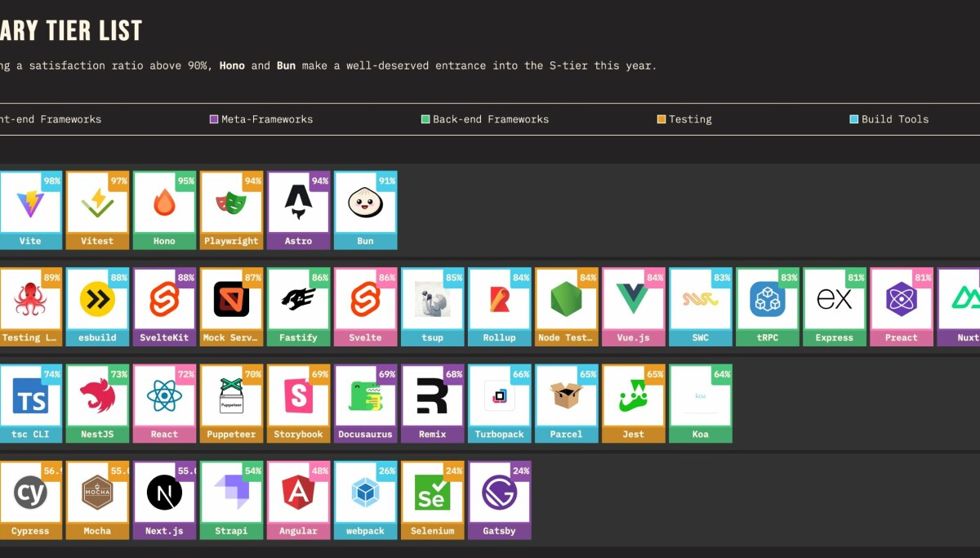This screenshot has height=558, width=980.
Task: Click the Vite logo icon
Action: (30, 203)
